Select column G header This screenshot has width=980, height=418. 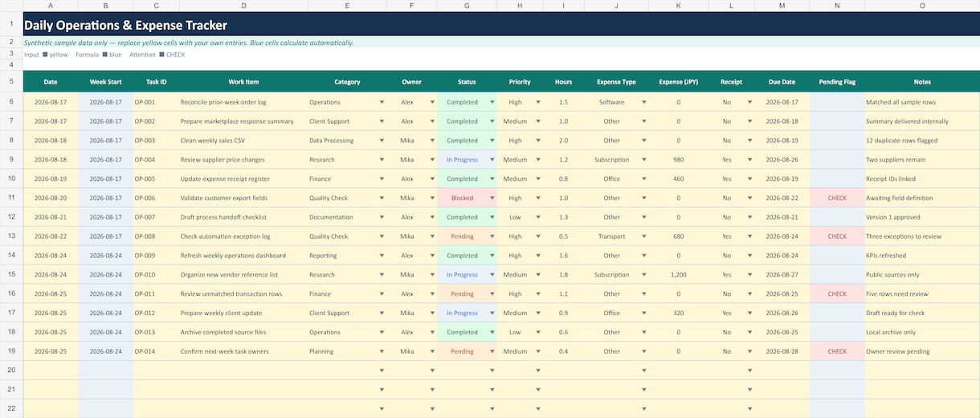point(467,6)
